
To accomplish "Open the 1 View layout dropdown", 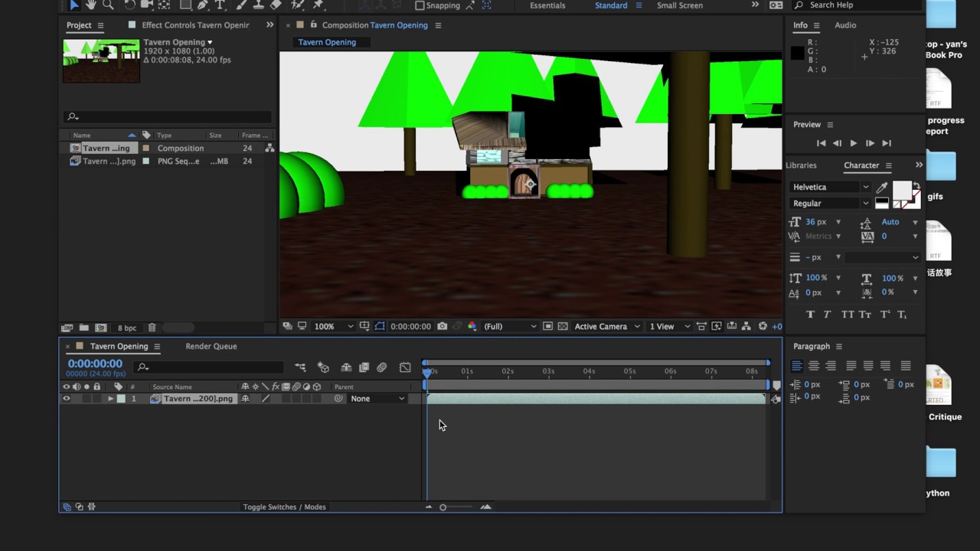I will (669, 326).
